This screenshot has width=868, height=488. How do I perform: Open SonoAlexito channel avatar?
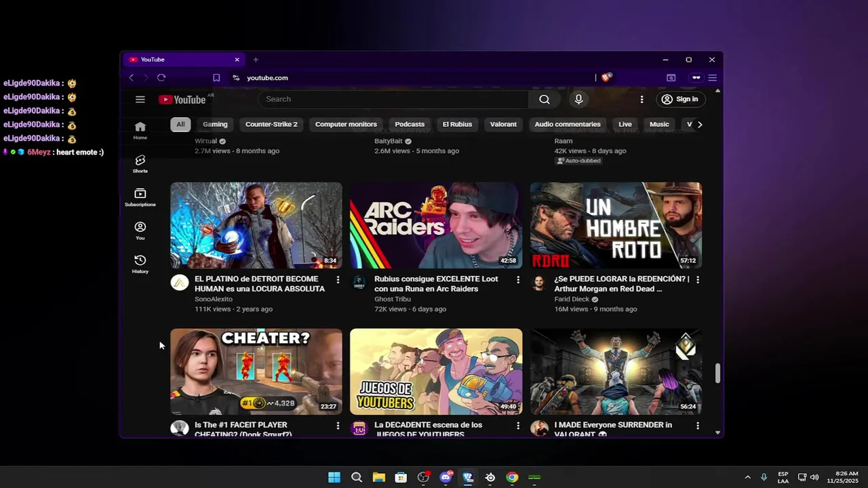click(180, 283)
